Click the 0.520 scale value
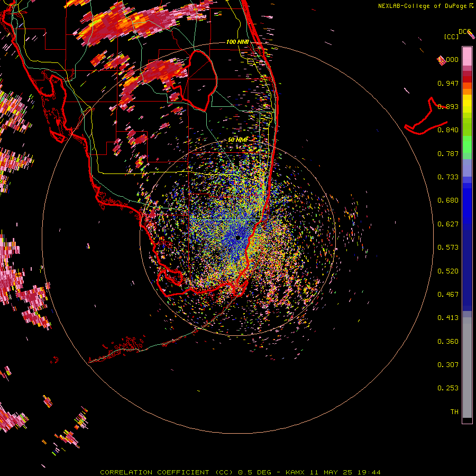476x476 pixels. (x=448, y=271)
